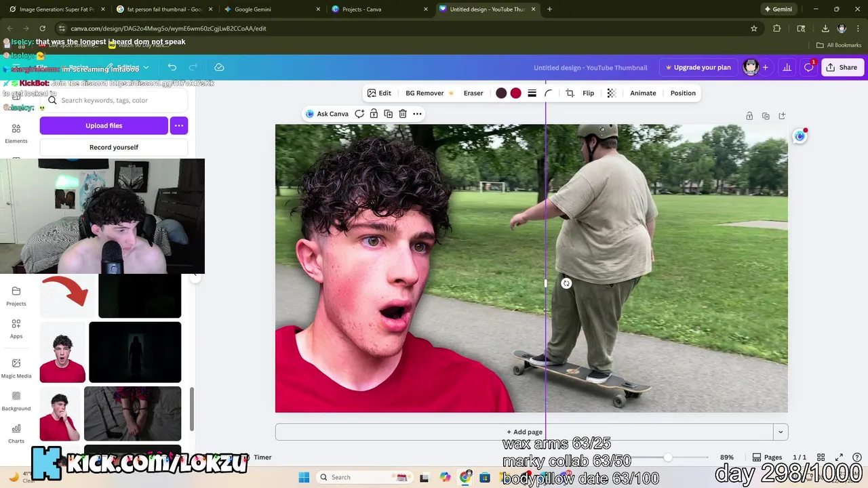
Task: Click Untitled design title field
Action: (591, 67)
